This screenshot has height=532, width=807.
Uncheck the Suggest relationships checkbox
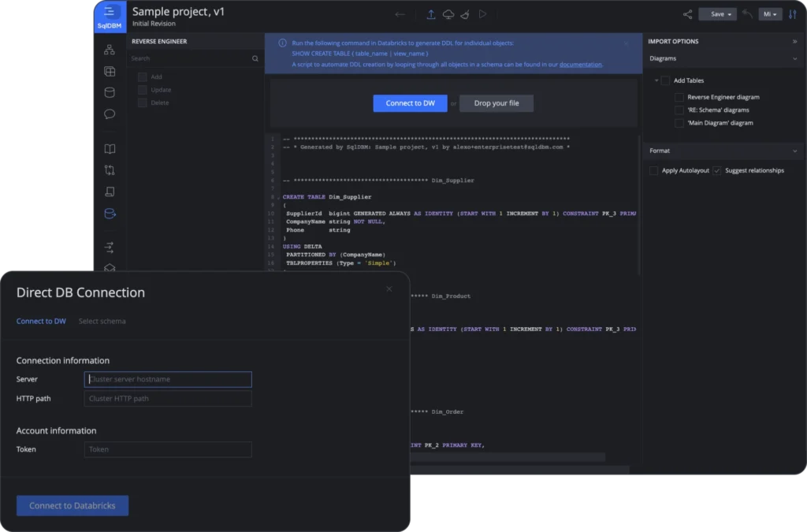[716, 170]
